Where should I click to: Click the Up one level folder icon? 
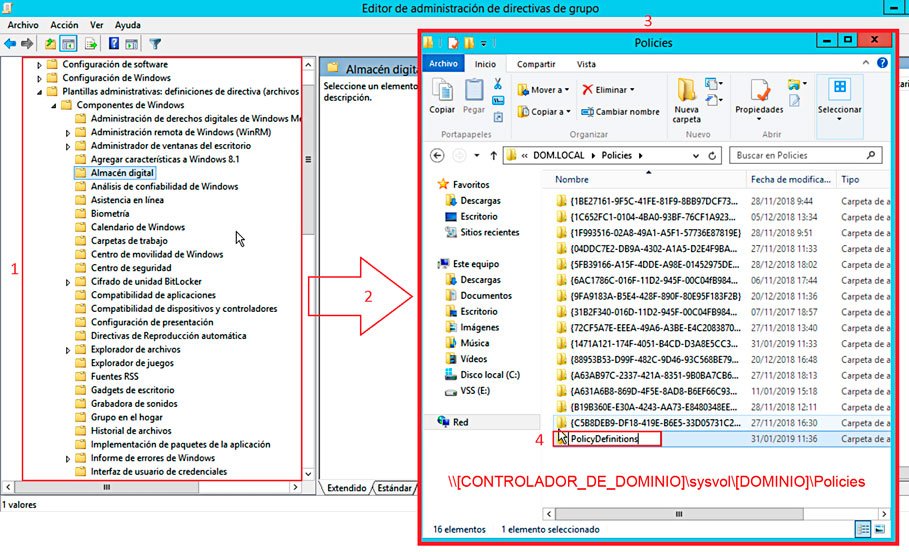[50, 43]
